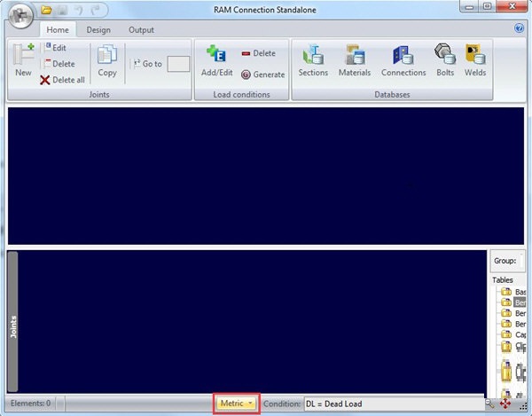The image size is (532, 416).
Task: Click the Elements: 0 status text
Action: click(x=30, y=404)
